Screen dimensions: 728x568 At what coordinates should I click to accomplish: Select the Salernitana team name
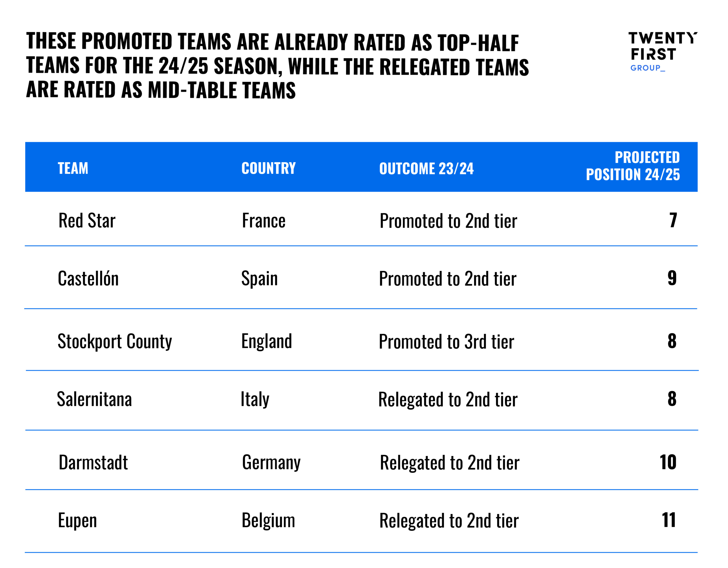point(94,399)
